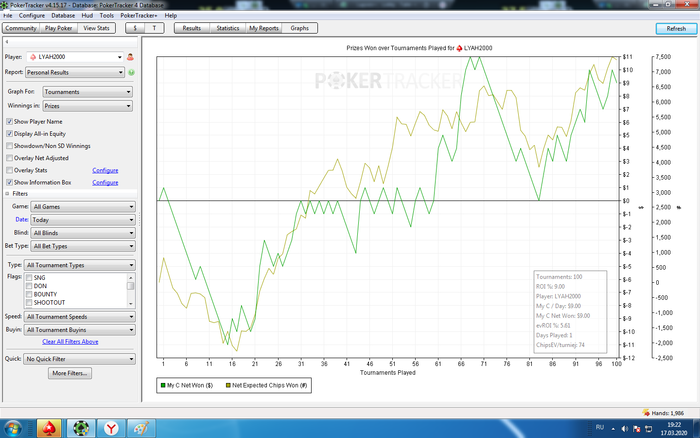The width and height of the screenshot is (700, 438).
Task: Enable Showdown/Non SD Winnings
Action: (x=9, y=146)
